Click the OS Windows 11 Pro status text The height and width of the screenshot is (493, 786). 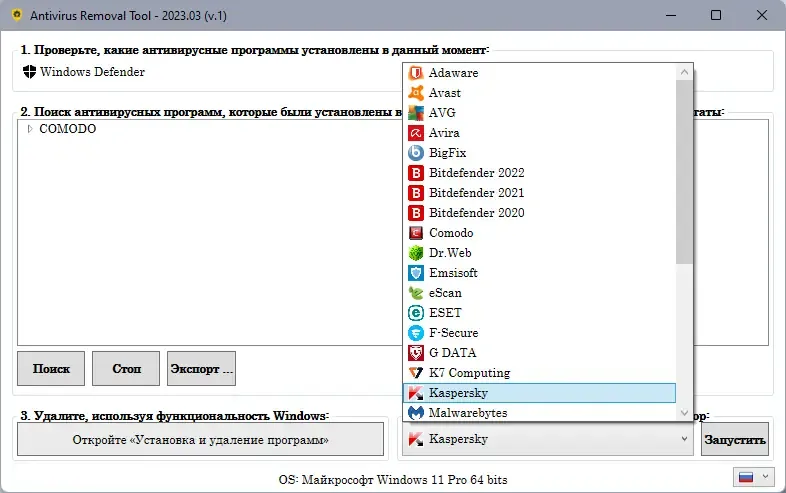point(393,480)
